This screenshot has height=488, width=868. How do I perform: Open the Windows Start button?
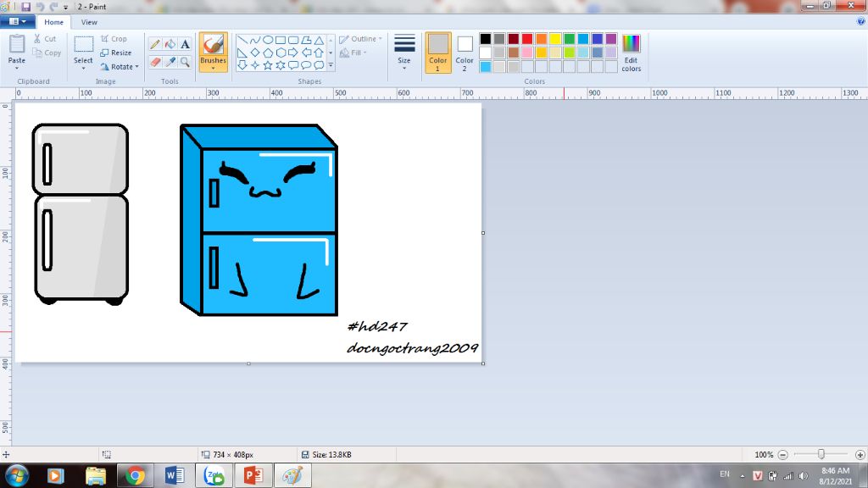16,475
